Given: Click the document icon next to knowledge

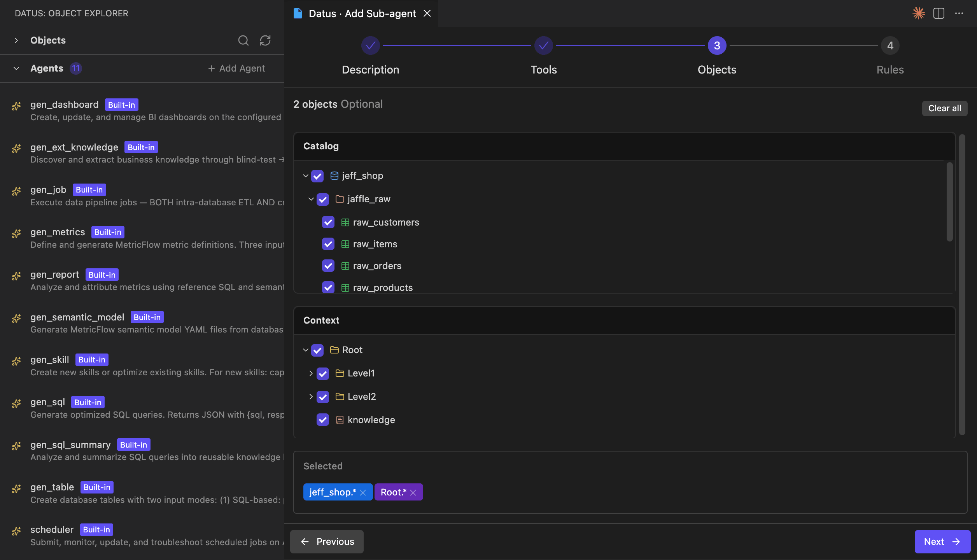Looking at the screenshot, I should (x=340, y=420).
